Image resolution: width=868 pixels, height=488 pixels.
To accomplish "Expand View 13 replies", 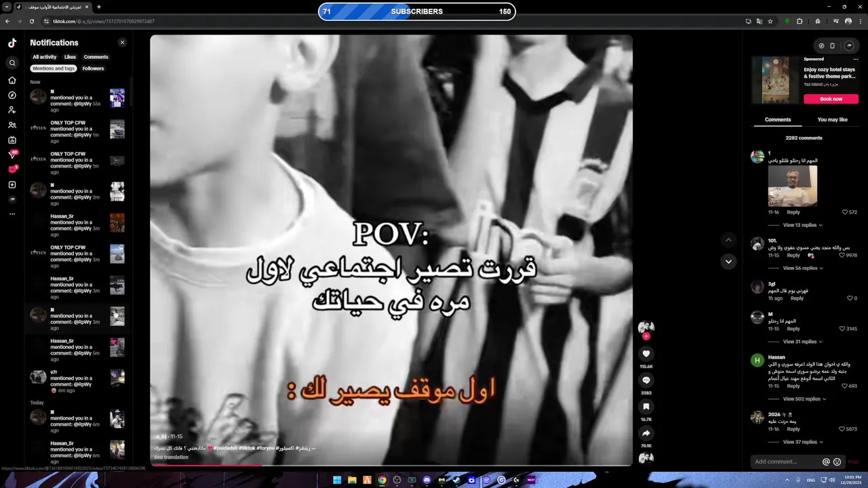I will tap(802, 225).
